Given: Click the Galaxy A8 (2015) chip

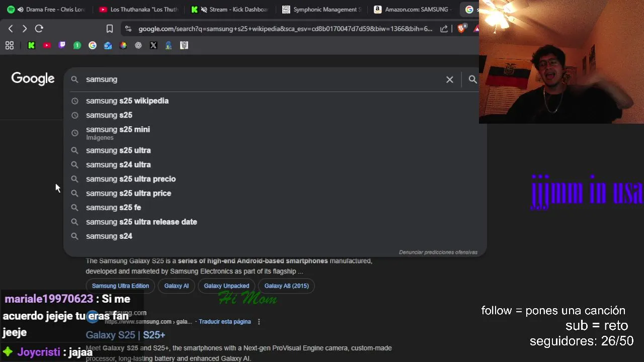Looking at the screenshot, I should 286,286.
